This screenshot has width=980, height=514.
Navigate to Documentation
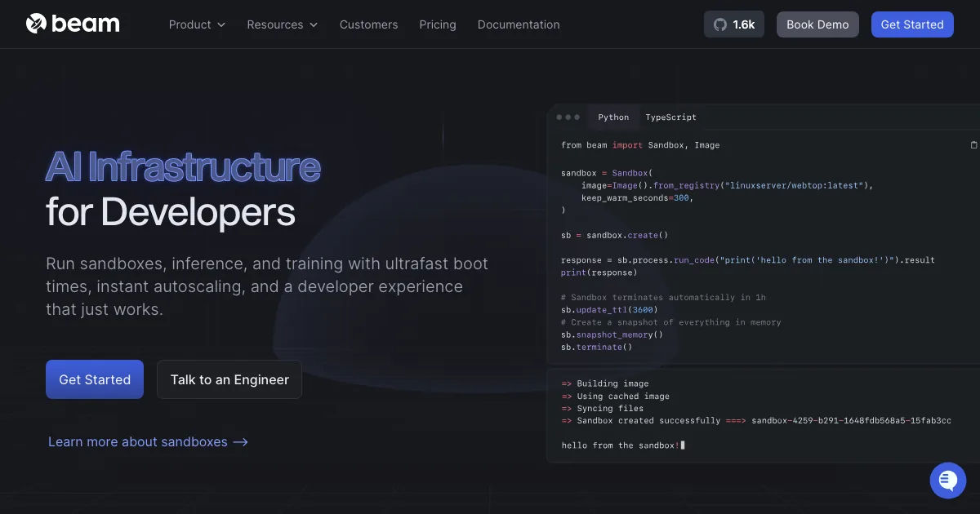coord(519,24)
